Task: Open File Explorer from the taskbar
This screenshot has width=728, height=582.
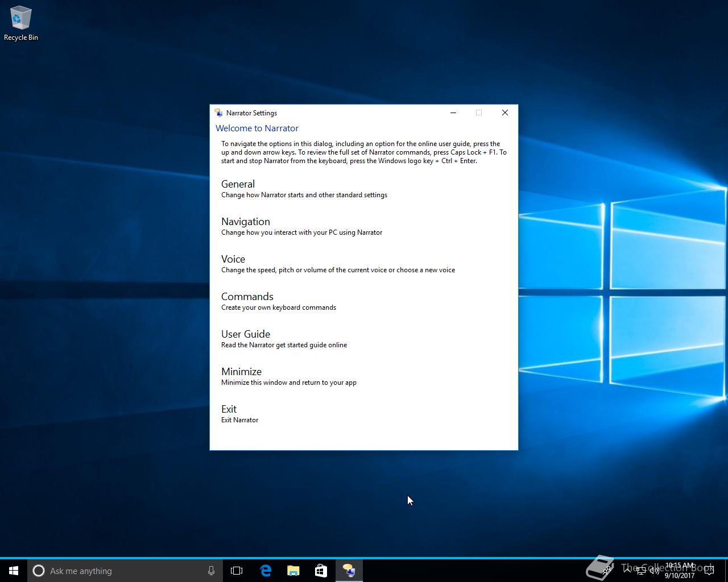Action: tap(293, 571)
